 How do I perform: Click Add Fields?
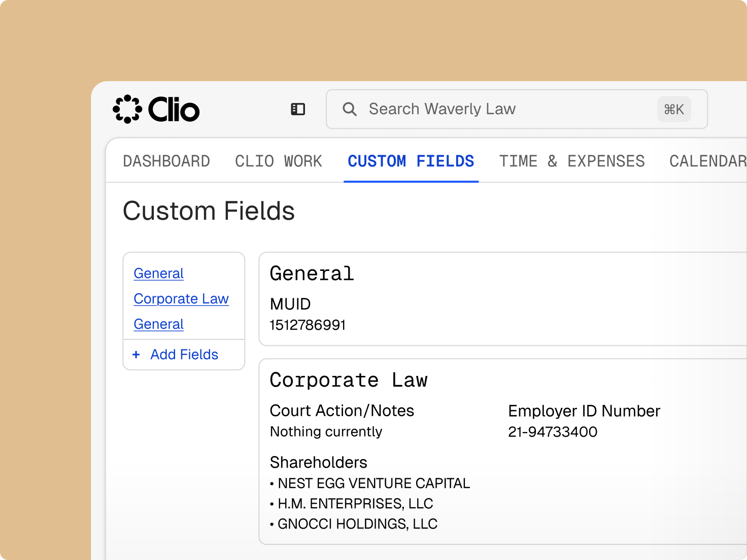point(184,355)
